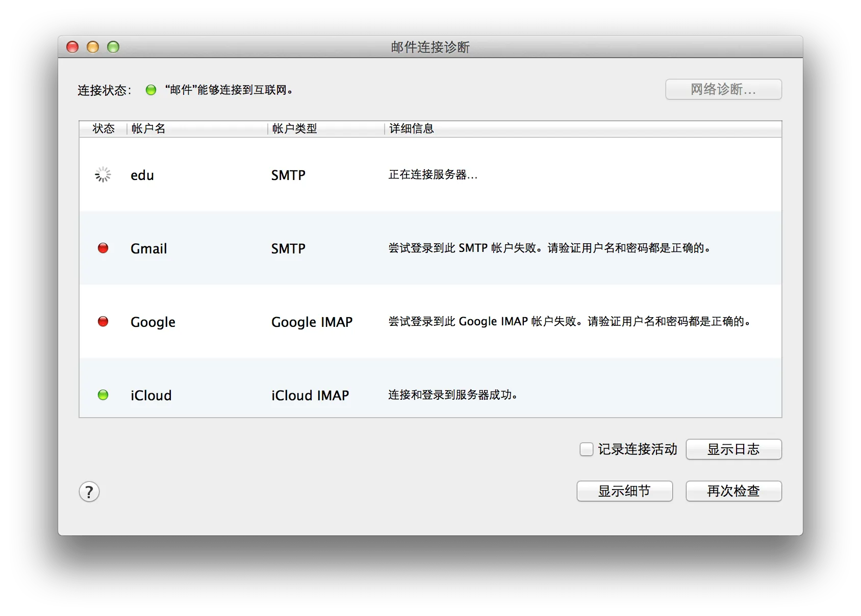Click the 连接和登录到服务器成功 message
This screenshot has width=861, height=616.
pyautogui.click(x=453, y=395)
